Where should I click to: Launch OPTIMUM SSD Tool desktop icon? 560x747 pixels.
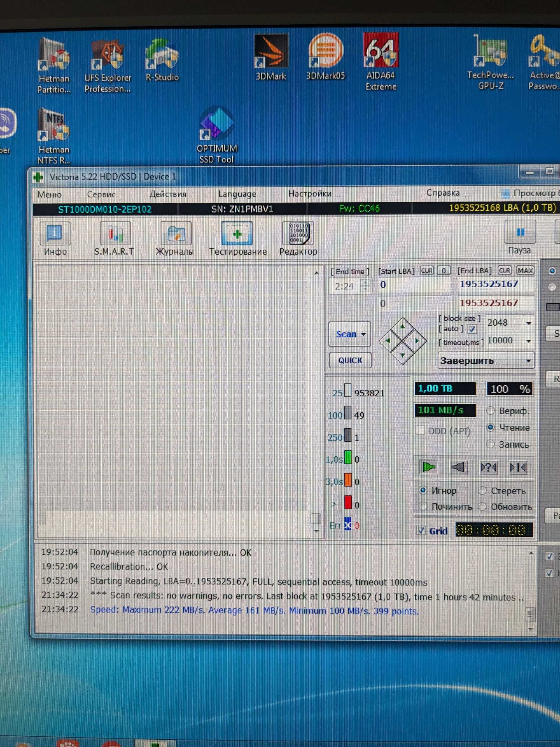pos(216,135)
